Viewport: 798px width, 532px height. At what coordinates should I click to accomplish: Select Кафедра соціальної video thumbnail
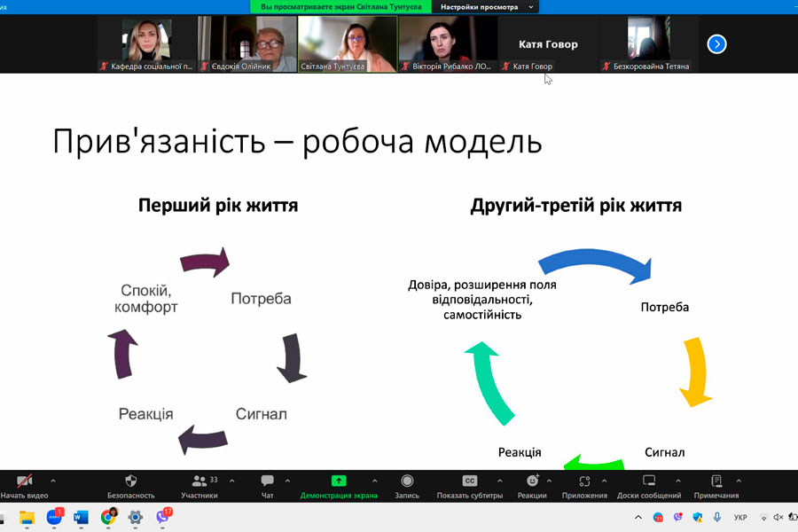pos(147,43)
